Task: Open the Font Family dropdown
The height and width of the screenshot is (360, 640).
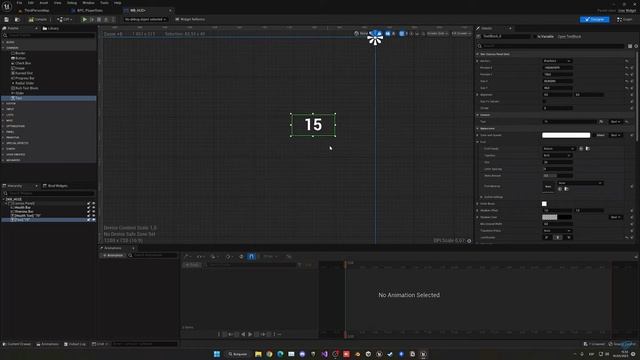Action: 558,149
